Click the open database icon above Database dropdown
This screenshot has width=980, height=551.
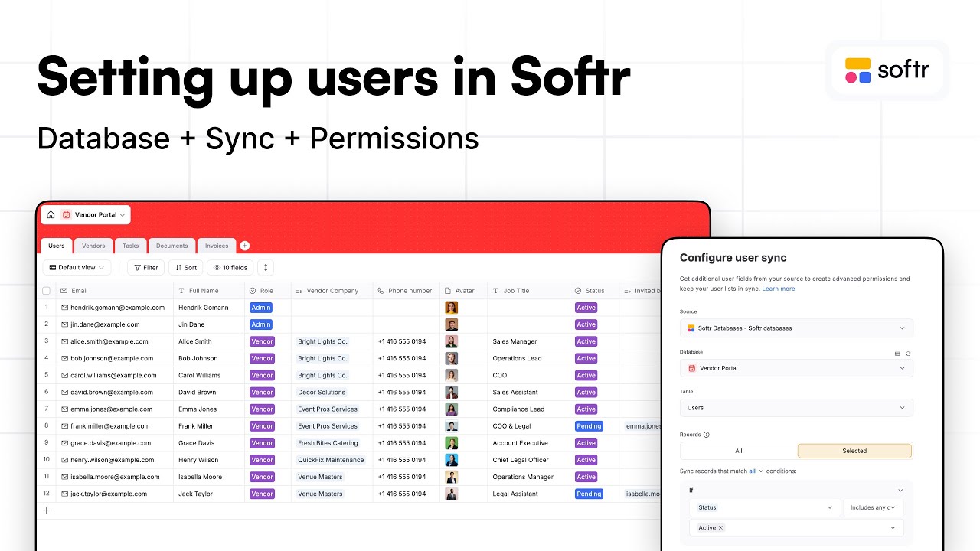click(x=897, y=354)
